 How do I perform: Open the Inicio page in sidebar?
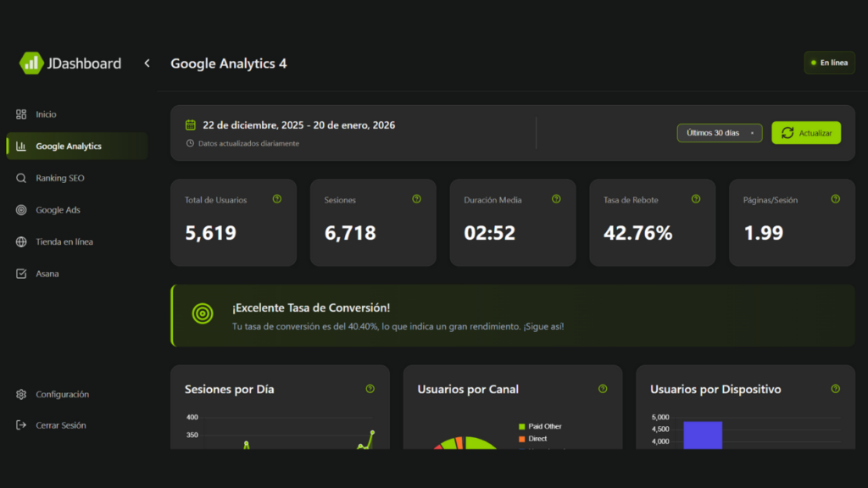point(46,114)
